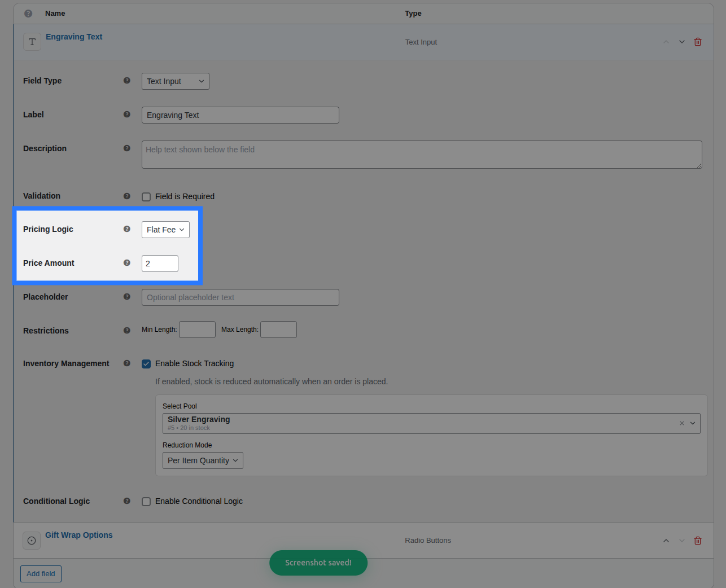The image size is (726, 588).
Task: Open the Engraving Text field title
Action: click(x=74, y=37)
